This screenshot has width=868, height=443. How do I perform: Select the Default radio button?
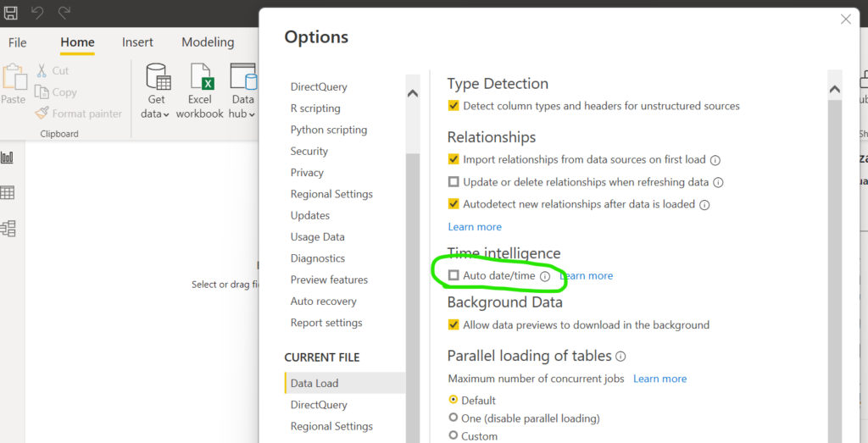pyautogui.click(x=453, y=400)
